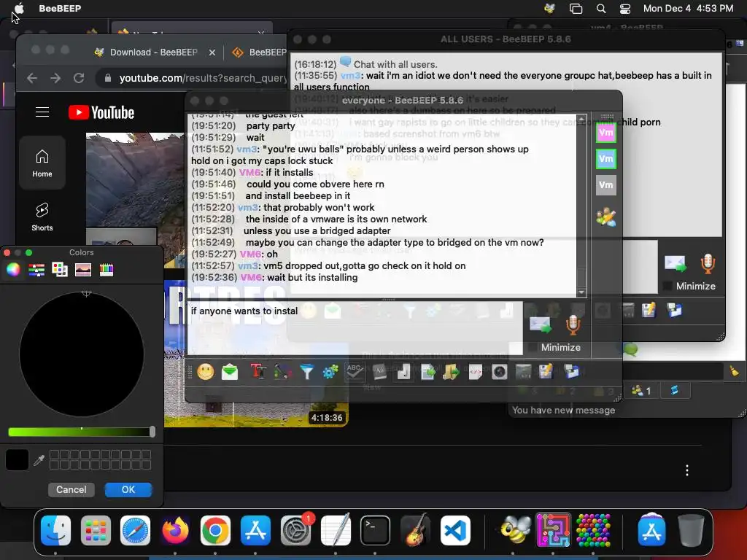
Task: Open YouTube Home in sidebar
Action: pyautogui.click(x=42, y=163)
